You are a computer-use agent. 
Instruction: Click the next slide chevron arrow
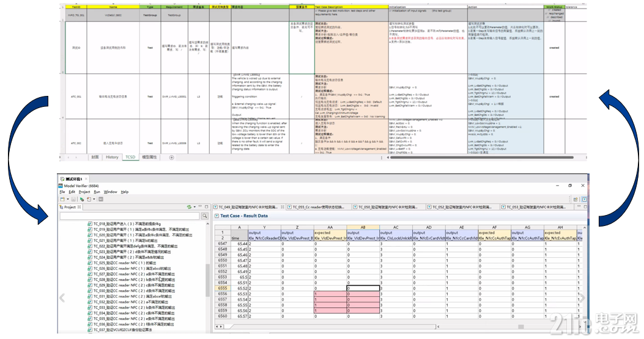point(582,298)
